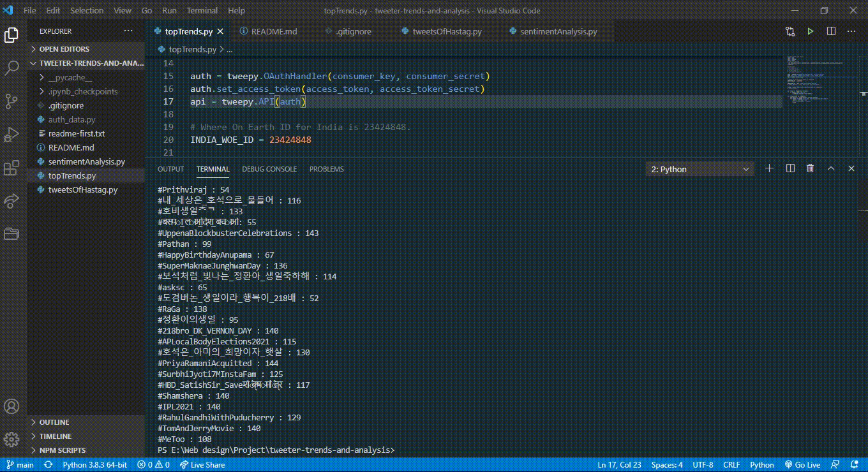Open the folder-shaped Project Manager icon
Image resolution: width=868 pixels, height=472 pixels.
coord(11,233)
